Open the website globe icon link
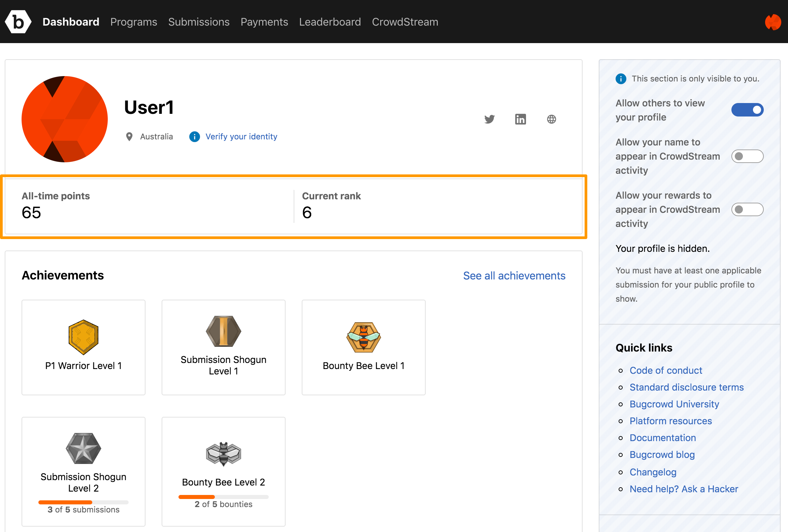Viewport: 788px width, 532px height. point(552,119)
